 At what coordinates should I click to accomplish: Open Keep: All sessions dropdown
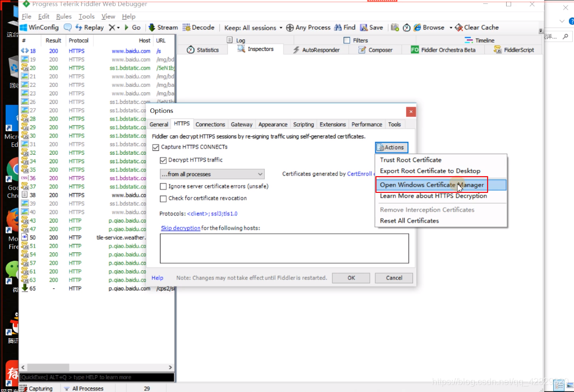(x=253, y=28)
